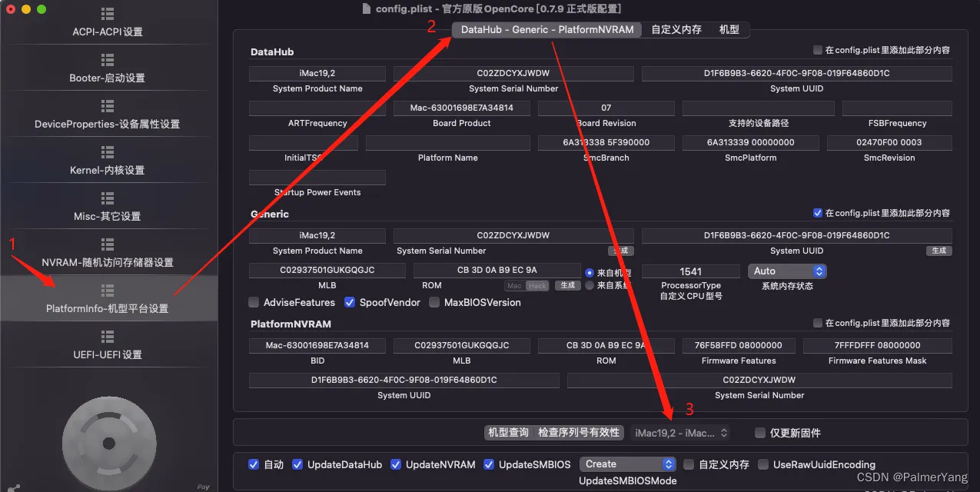This screenshot has width=980, height=492.
Task: Open the Misc settings icon
Action: (x=108, y=198)
